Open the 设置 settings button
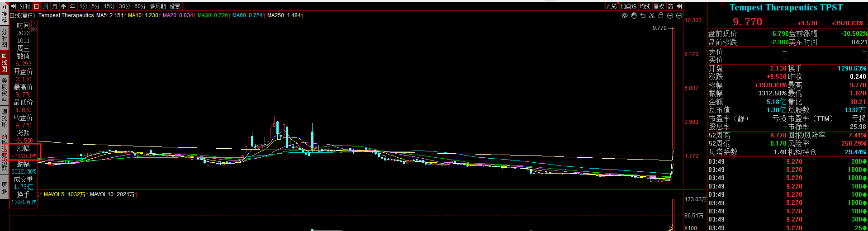This screenshot has height=231, width=868. [175, 6]
